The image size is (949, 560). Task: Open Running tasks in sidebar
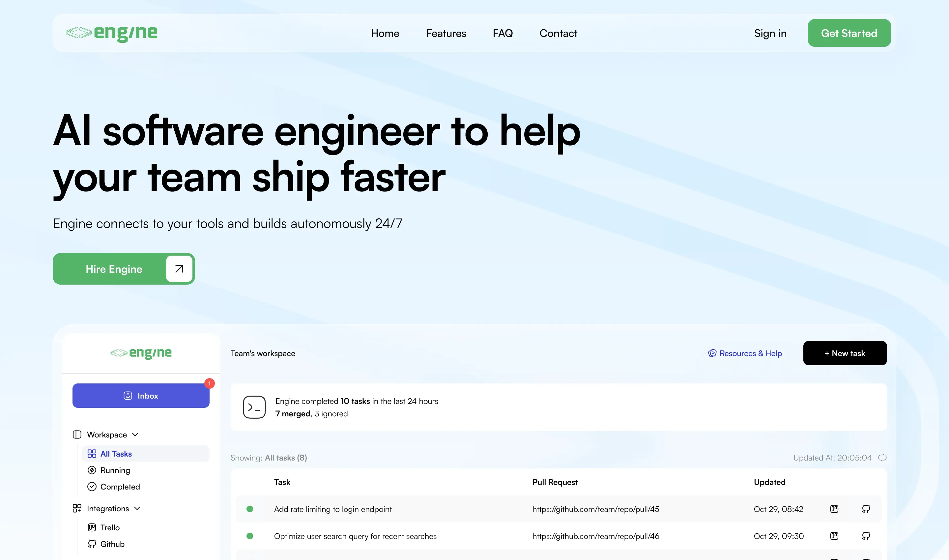115,470
